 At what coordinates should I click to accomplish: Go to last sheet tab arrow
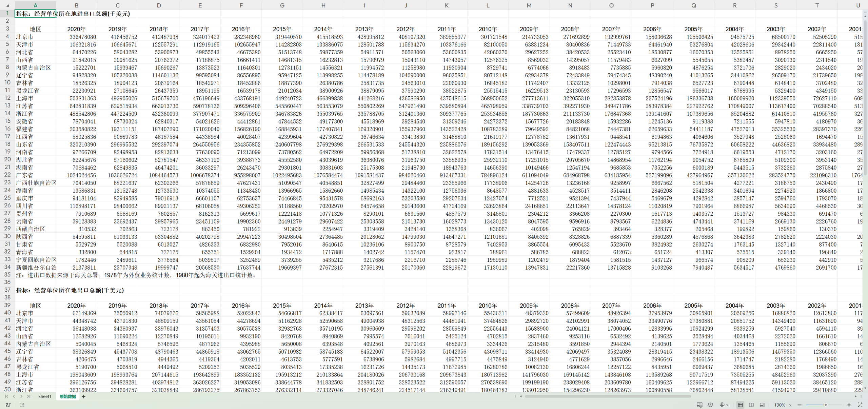[x=29, y=396]
